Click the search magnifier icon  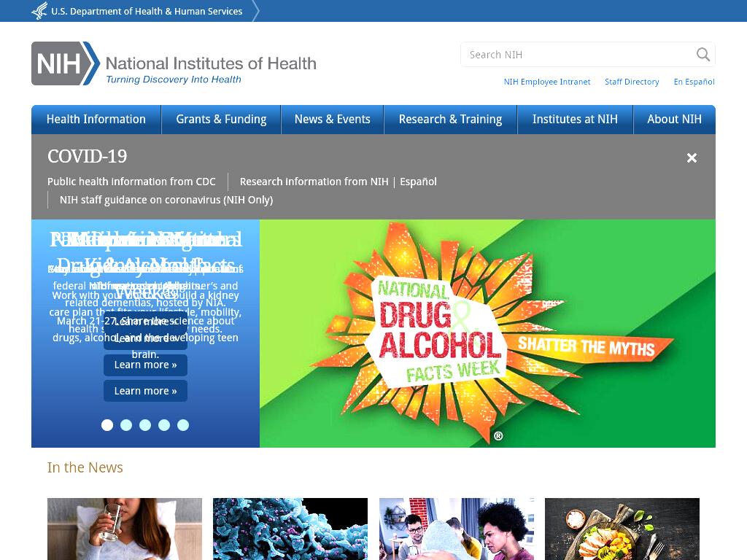tap(703, 54)
